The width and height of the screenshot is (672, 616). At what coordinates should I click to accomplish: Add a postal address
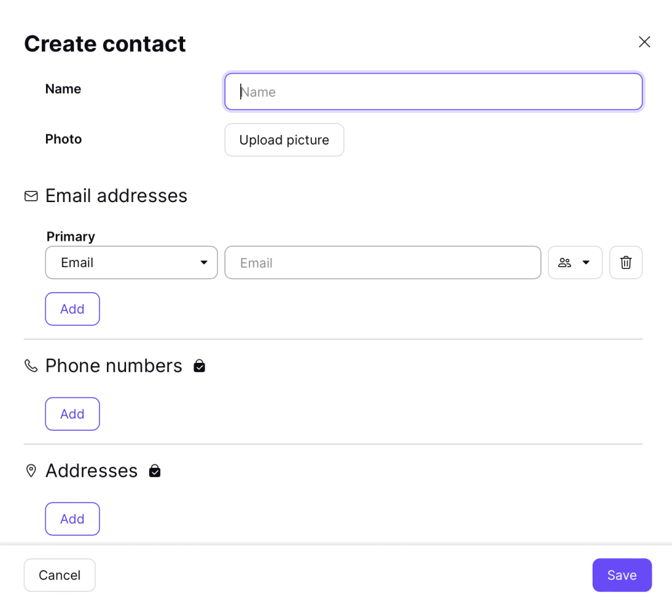click(x=72, y=519)
